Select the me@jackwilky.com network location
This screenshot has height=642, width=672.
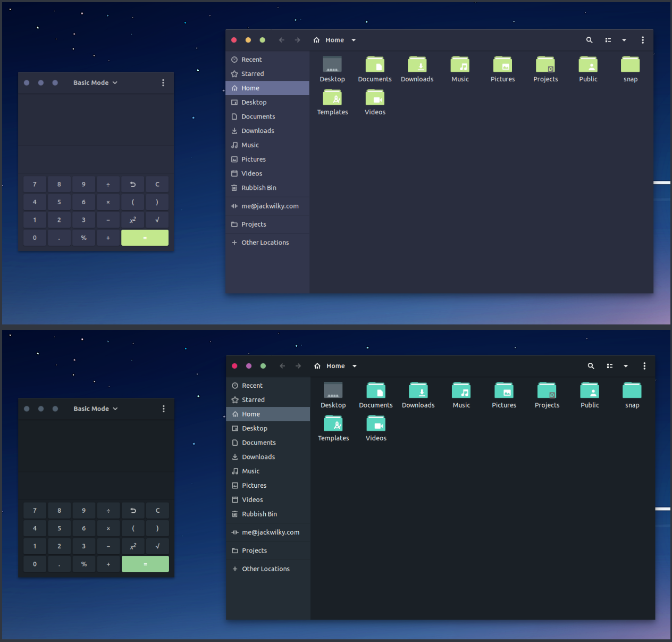[x=270, y=206]
